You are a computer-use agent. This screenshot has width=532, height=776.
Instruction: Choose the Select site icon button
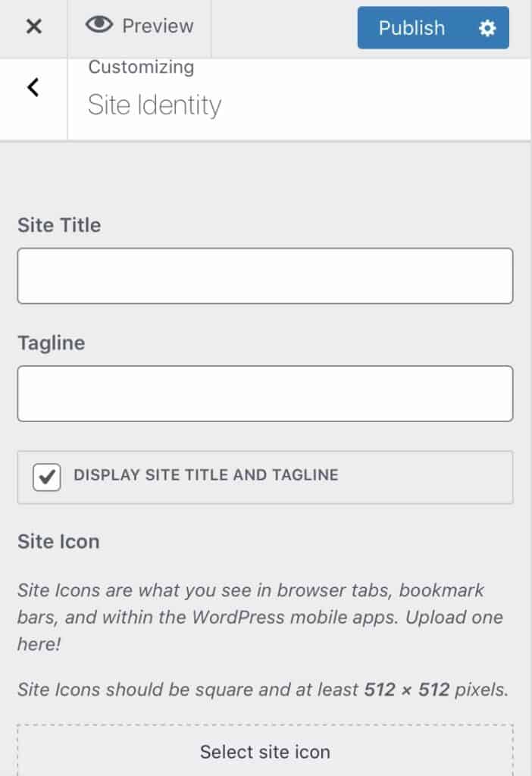pos(265,752)
